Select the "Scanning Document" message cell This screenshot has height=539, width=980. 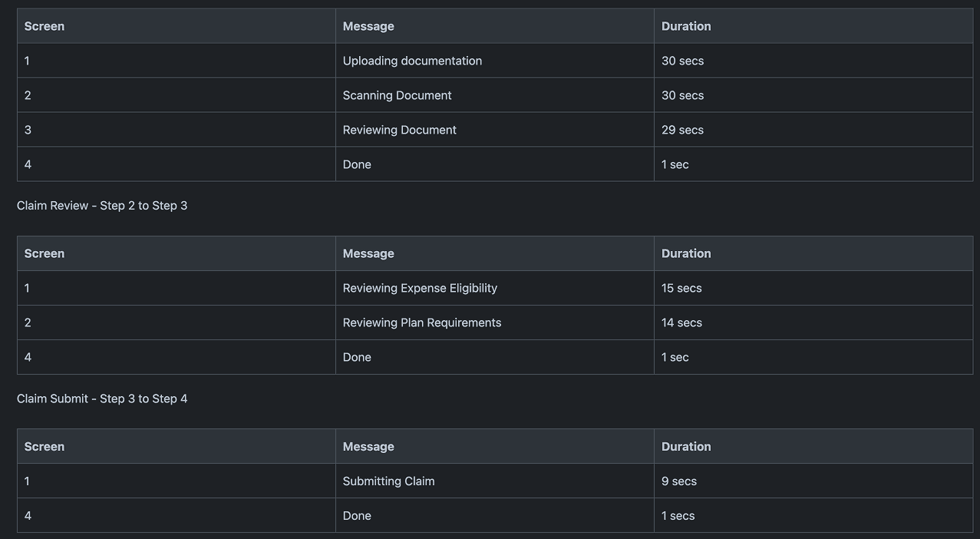coord(397,95)
